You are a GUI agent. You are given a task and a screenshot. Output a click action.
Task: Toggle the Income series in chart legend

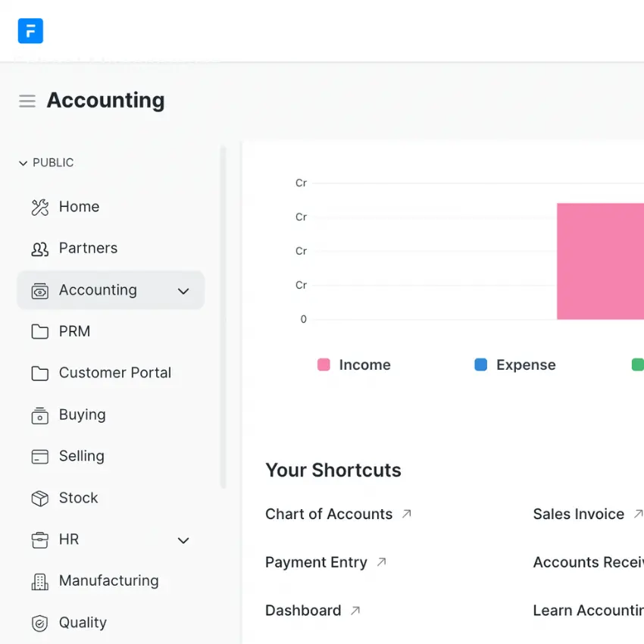pyautogui.click(x=354, y=365)
